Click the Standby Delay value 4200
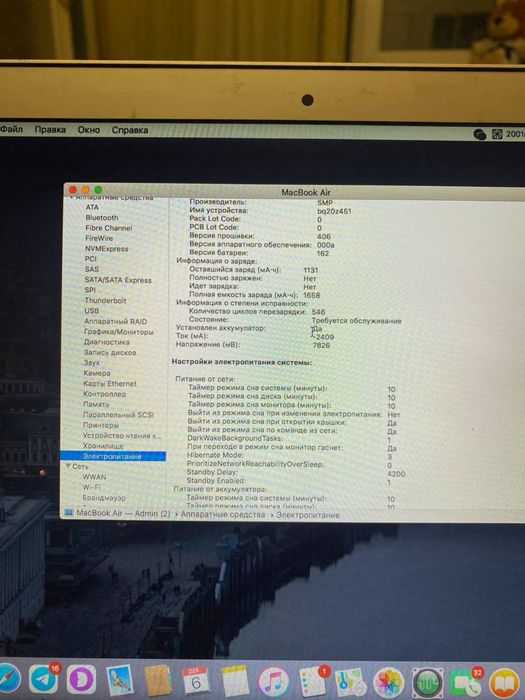The image size is (525, 700). click(396, 474)
